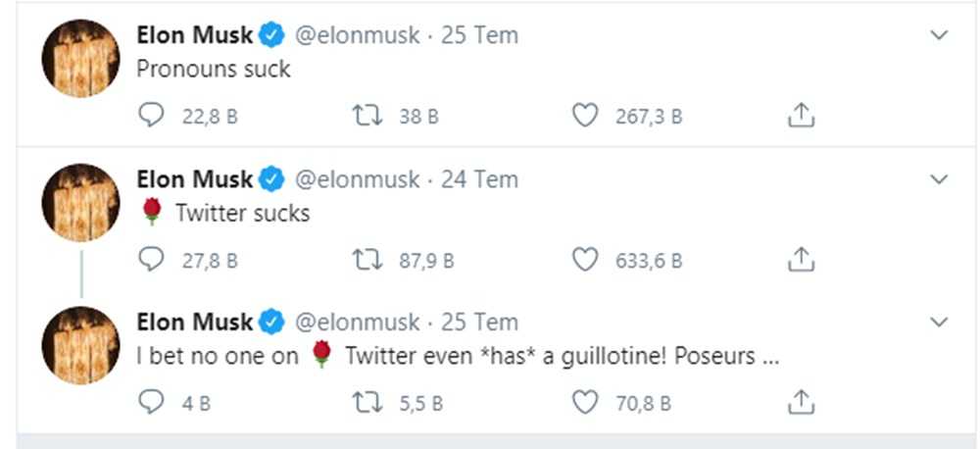Like the "Pronouns suck" tweet
The height and width of the screenshot is (449, 980).
[x=584, y=117]
